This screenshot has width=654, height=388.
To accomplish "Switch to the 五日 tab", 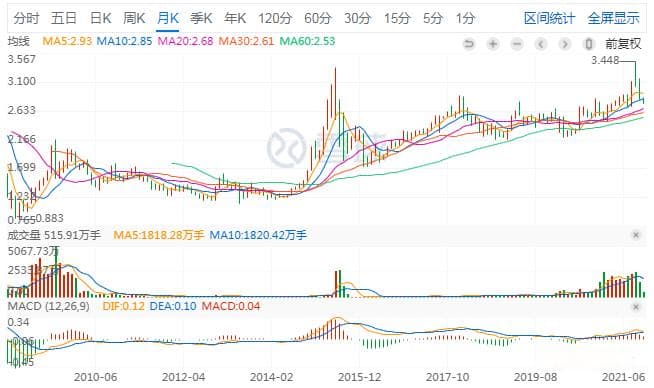I will pos(64,18).
